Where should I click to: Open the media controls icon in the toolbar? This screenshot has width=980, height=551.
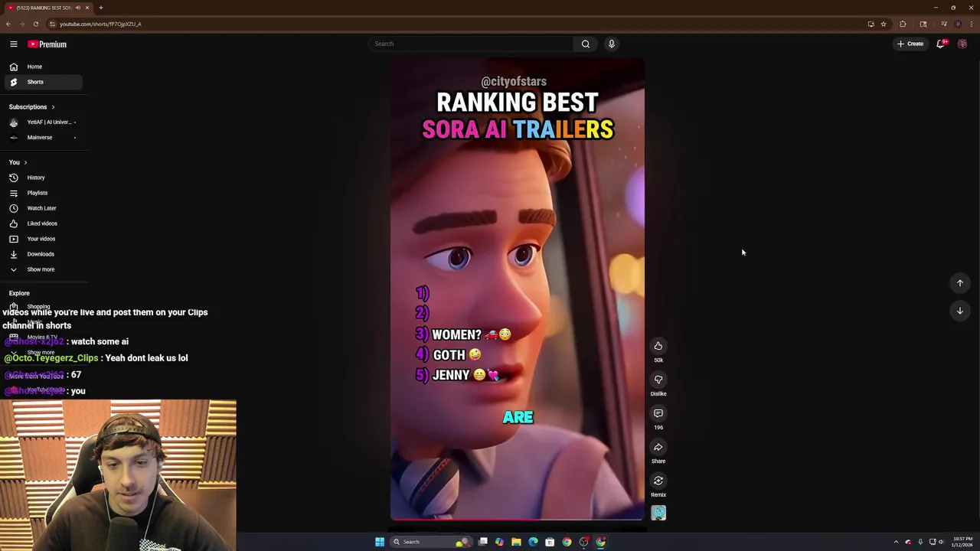coord(944,24)
